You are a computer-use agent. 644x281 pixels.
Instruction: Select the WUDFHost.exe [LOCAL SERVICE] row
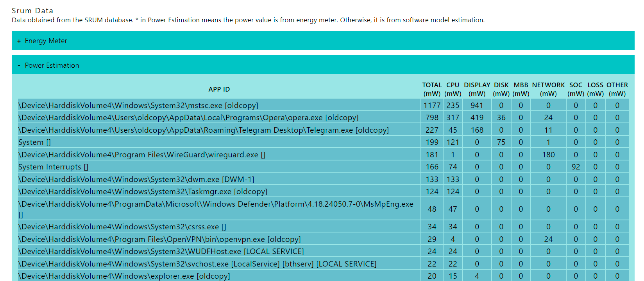(x=324, y=251)
